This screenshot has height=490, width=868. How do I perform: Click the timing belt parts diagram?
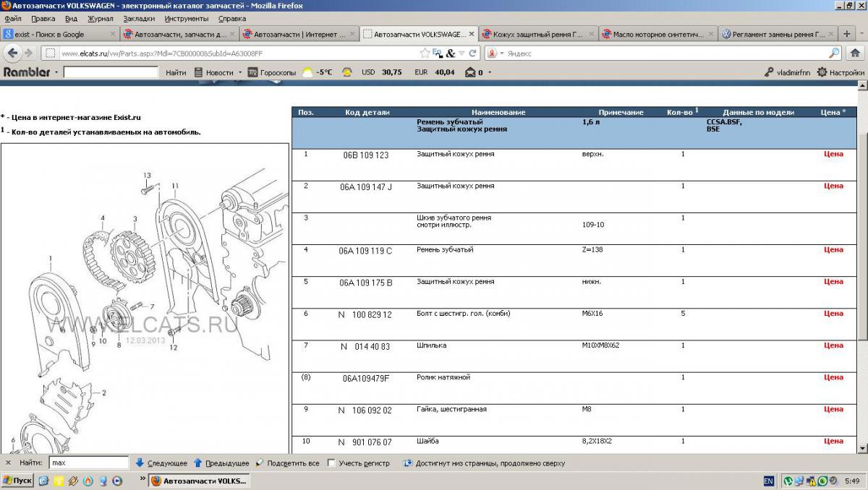145,298
